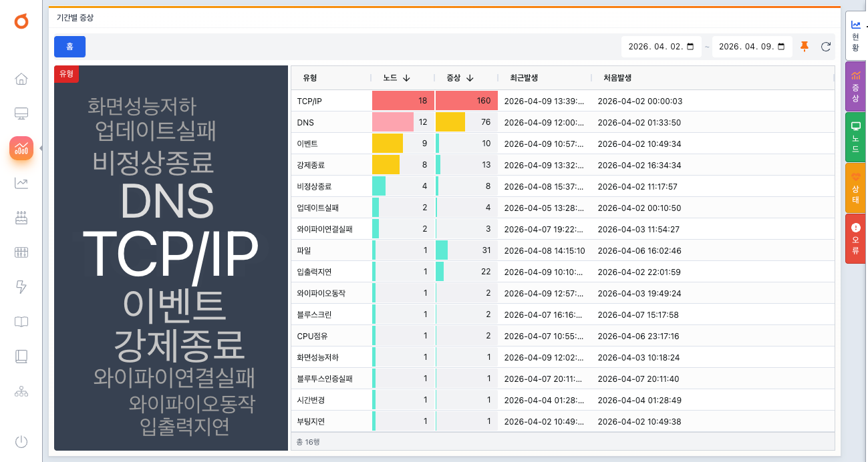
Task: Open the home icon in the sidebar
Action: coord(21,79)
